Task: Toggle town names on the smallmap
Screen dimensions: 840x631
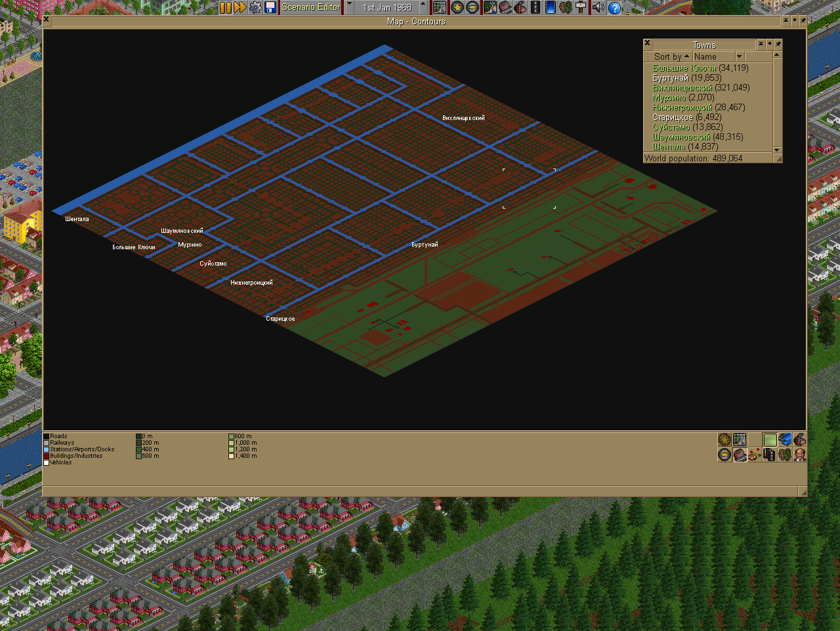Action: click(x=740, y=455)
